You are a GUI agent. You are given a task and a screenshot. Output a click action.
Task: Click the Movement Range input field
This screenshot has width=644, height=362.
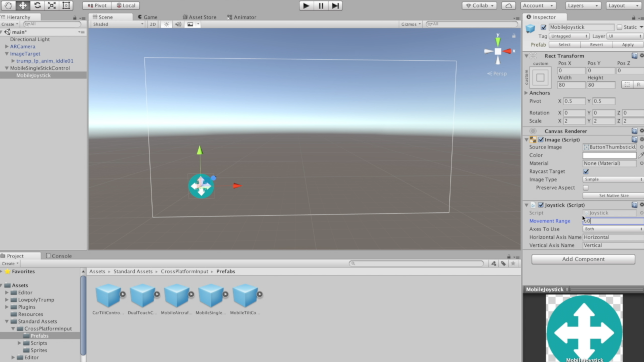[613, 221]
